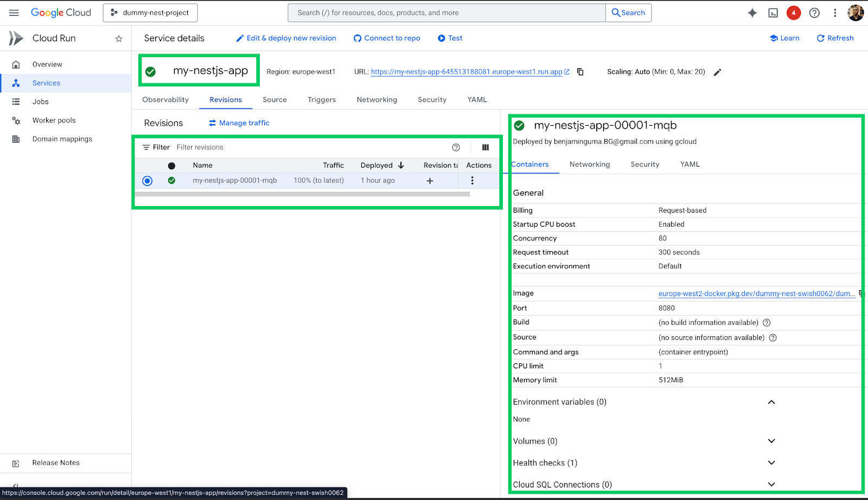Click the Traffic column header
868x500 pixels.
click(x=333, y=165)
